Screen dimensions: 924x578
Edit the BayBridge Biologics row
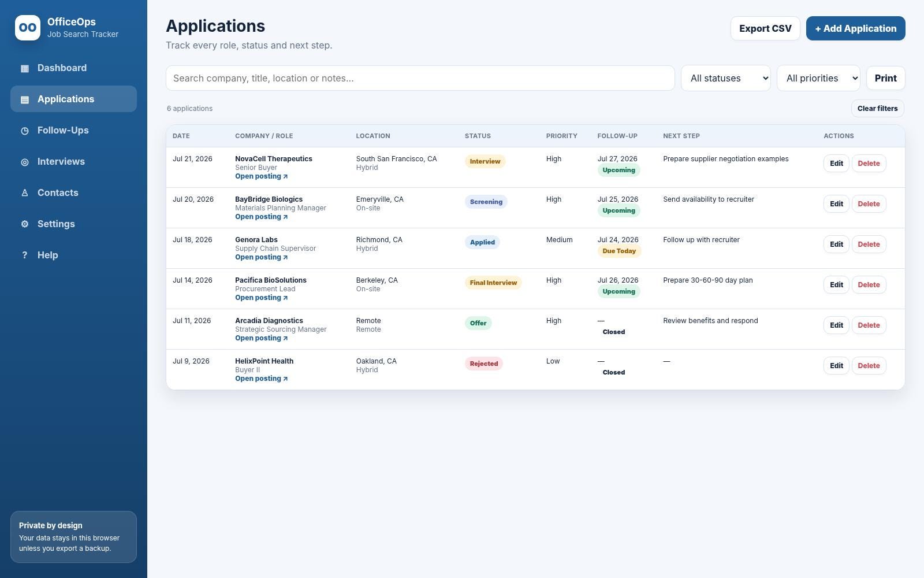coord(836,204)
